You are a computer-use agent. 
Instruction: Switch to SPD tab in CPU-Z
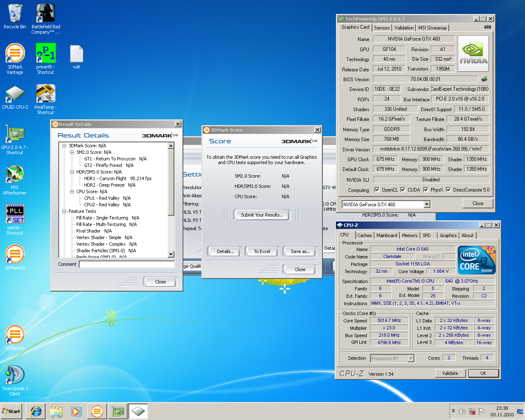click(427, 235)
